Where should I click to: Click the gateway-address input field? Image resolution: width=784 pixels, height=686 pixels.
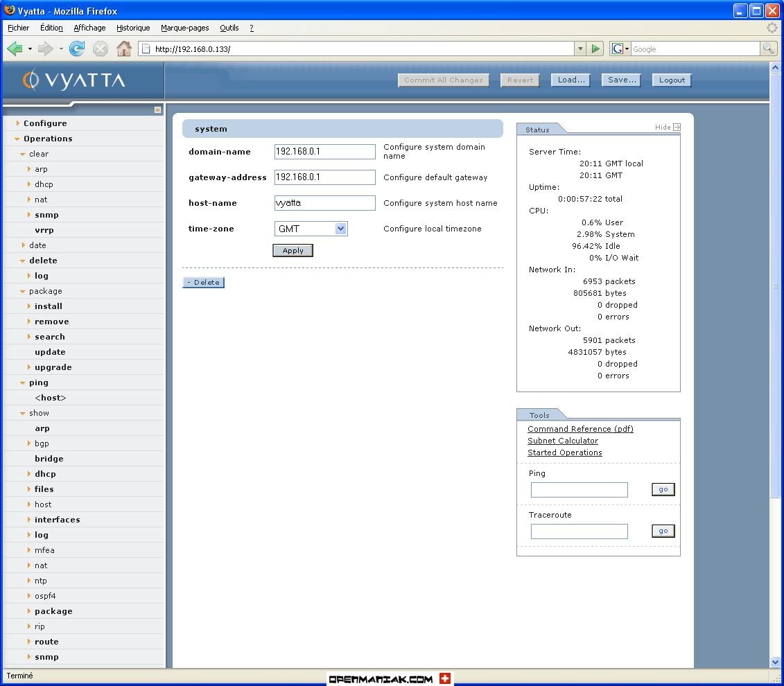point(325,177)
